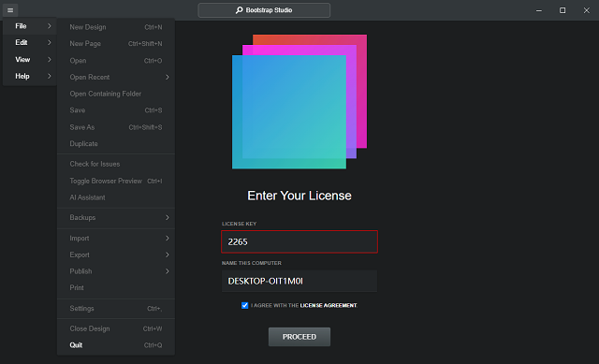This screenshot has height=364, width=599.
Task: Click Quit in File menu
Action: point(116,345)
